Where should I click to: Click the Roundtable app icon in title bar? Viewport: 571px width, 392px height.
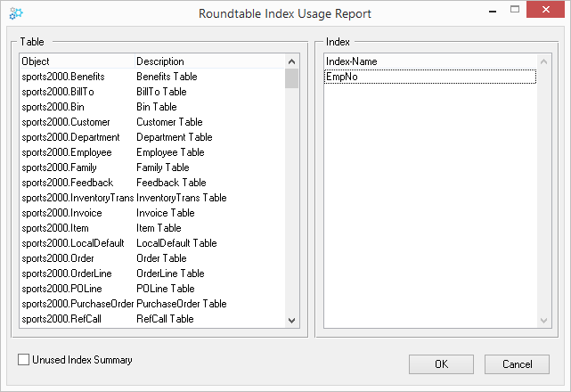[x=16, y=13]
